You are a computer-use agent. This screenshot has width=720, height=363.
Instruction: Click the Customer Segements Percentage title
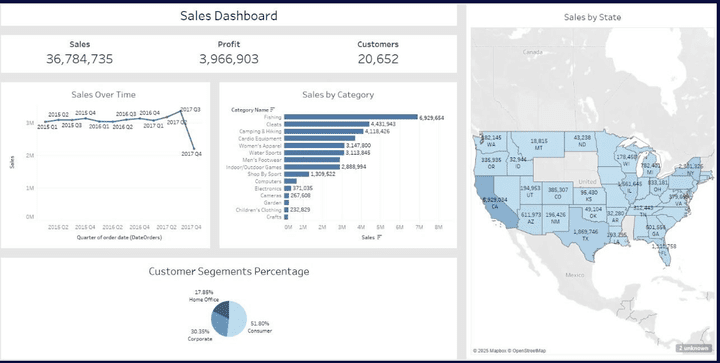[x=229, y=271]
